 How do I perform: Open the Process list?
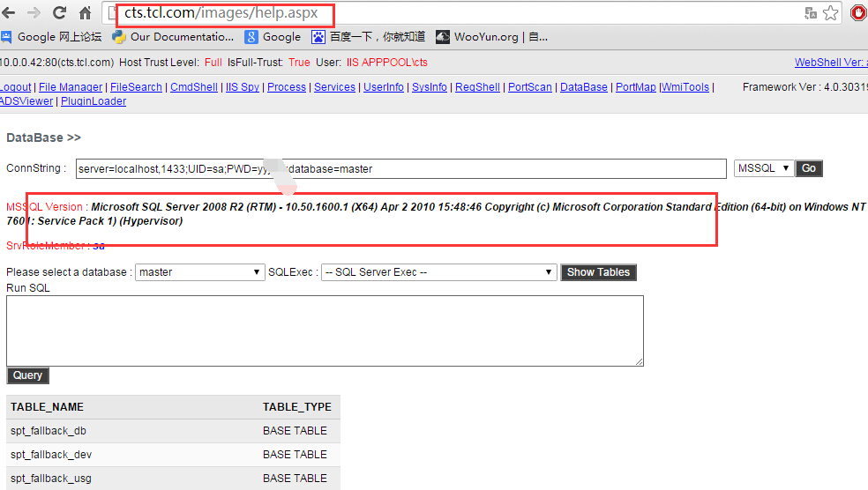point(287,87)
